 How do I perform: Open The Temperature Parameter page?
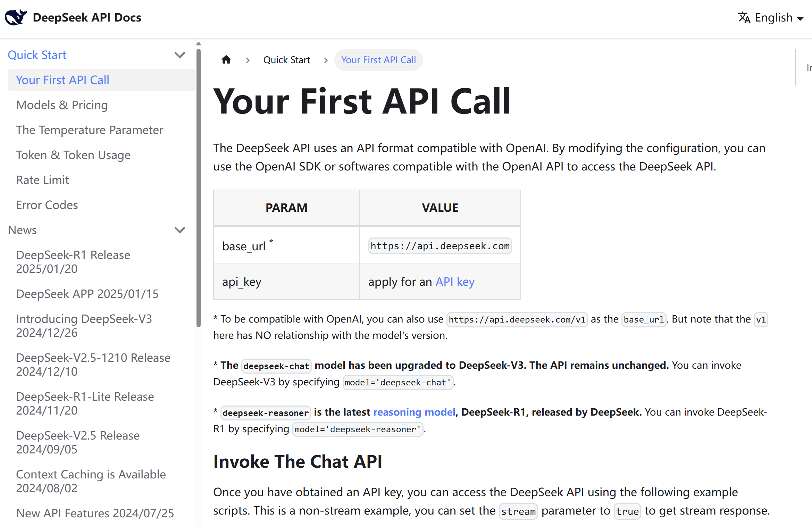coord(90,130)
